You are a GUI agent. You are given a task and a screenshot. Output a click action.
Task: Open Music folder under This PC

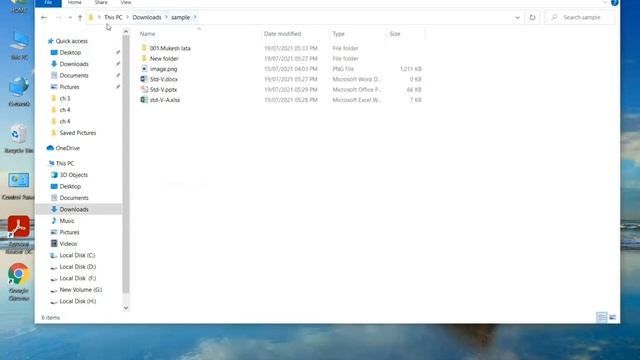(67, 221)
